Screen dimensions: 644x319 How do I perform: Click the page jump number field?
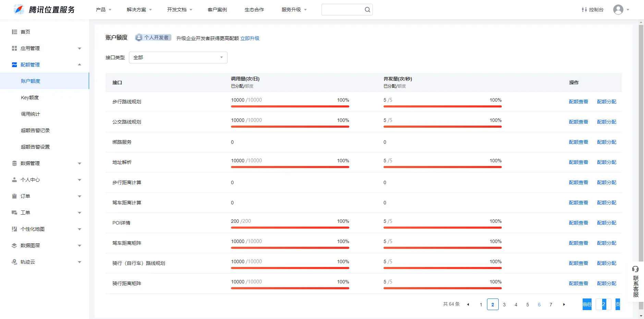pyautogui.click(x=604, y=304)
